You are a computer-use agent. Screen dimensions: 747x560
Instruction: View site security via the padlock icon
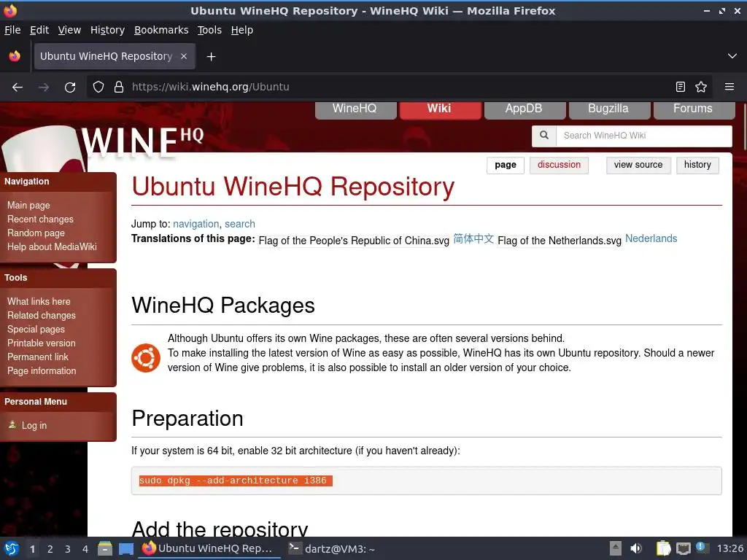pos(119,87)
